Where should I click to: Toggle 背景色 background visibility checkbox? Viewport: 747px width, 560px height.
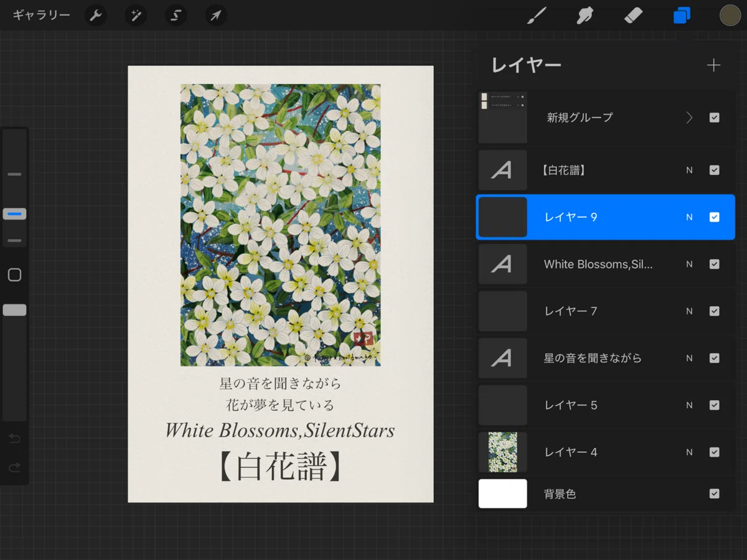coord(714,494)
